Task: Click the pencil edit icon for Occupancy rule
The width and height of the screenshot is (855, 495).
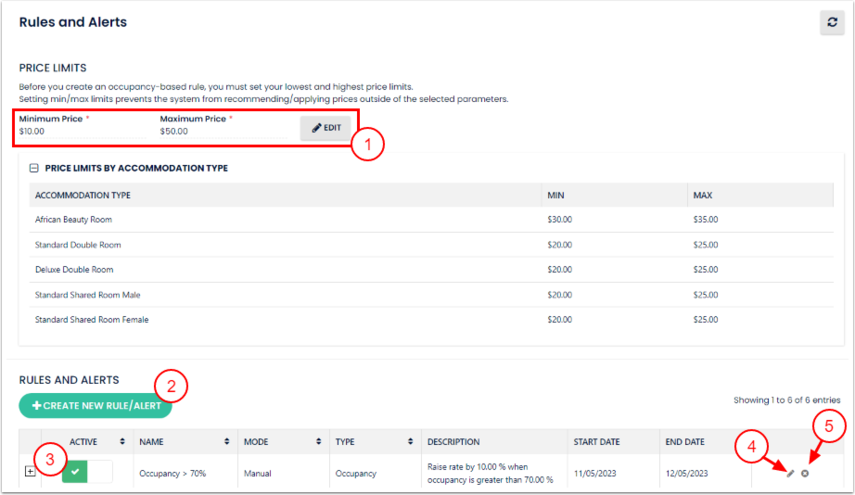Action: tap(790, 473)
